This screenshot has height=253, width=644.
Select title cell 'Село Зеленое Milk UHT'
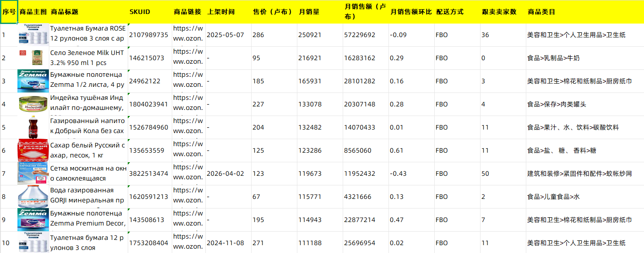89,58
